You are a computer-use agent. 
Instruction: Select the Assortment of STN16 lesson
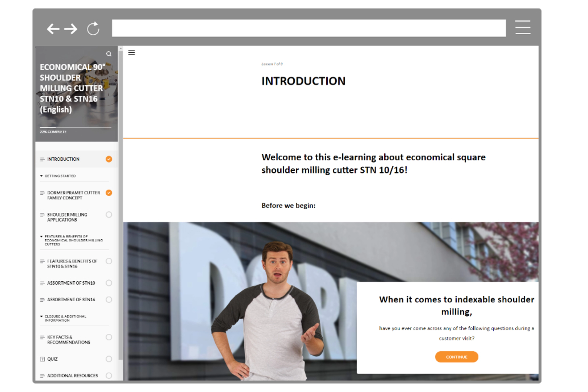71,300
